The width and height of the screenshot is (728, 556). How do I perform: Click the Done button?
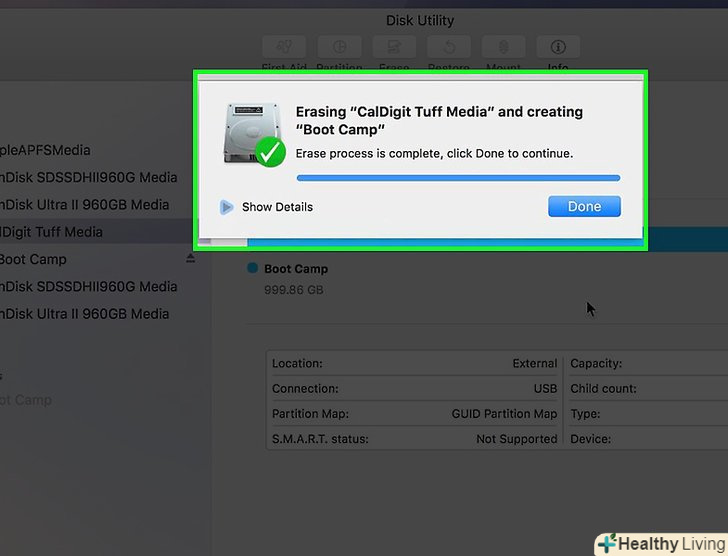tap(584, 206)
